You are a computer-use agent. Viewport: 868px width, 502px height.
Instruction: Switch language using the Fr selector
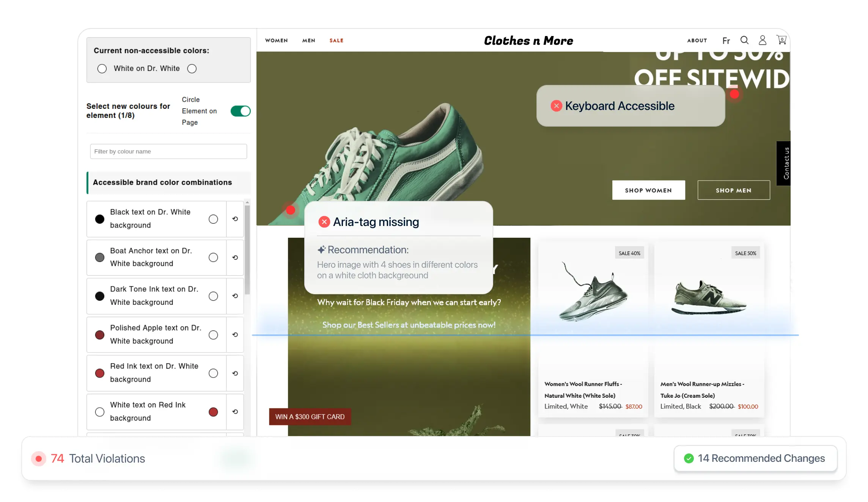coord(726,41)
